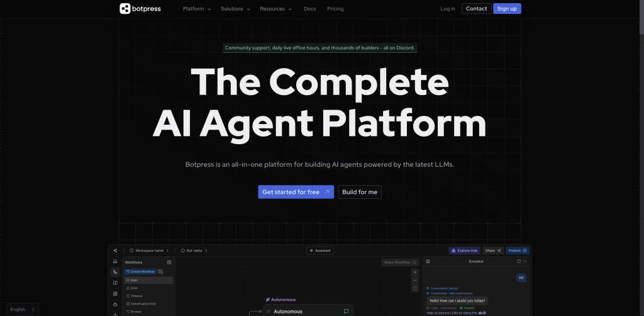Restart the Emulator conversation with refresh icon
Image resolution: width=644 pixels, height=316 pixels.
pyautogui.click(x=519, y=261)
